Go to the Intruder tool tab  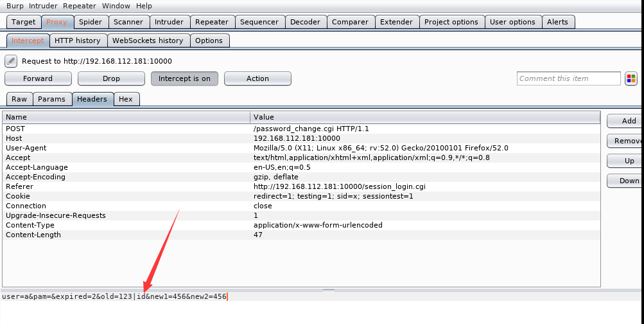tap(170, 22)
